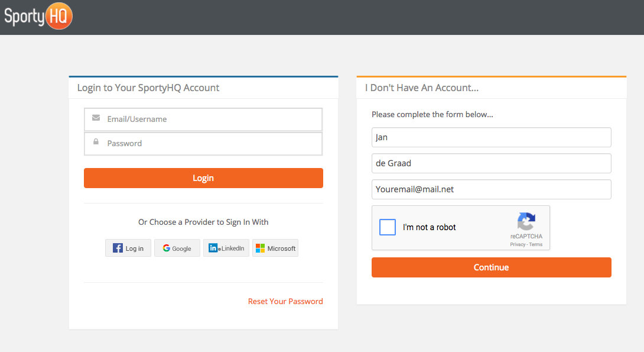The width and height of the screenshot is (644, 352).
Task: Open the Reset Your Password link
Action: tap(285, 302)
